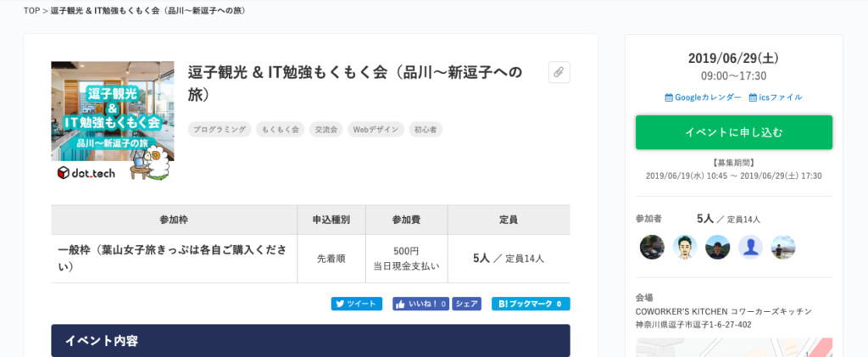Click the 定員 column header
The width and height of the screenshot is (868, 357).
point(509,220)
